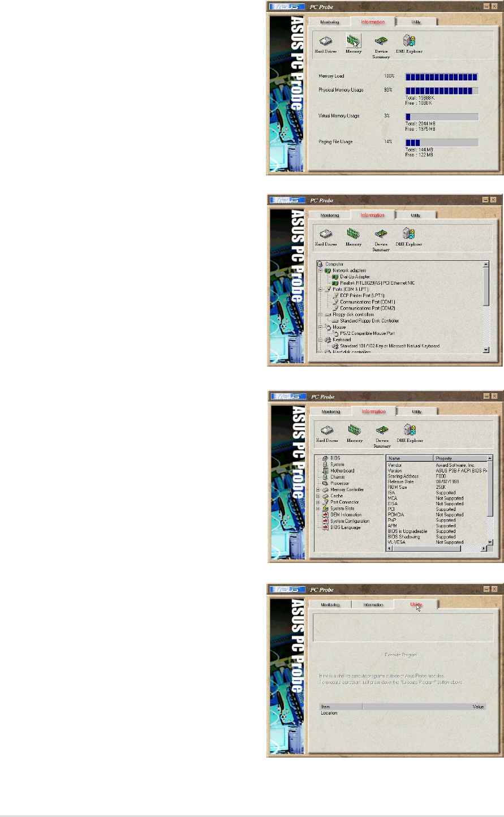Click the Execute Program button

coord(401,655)
